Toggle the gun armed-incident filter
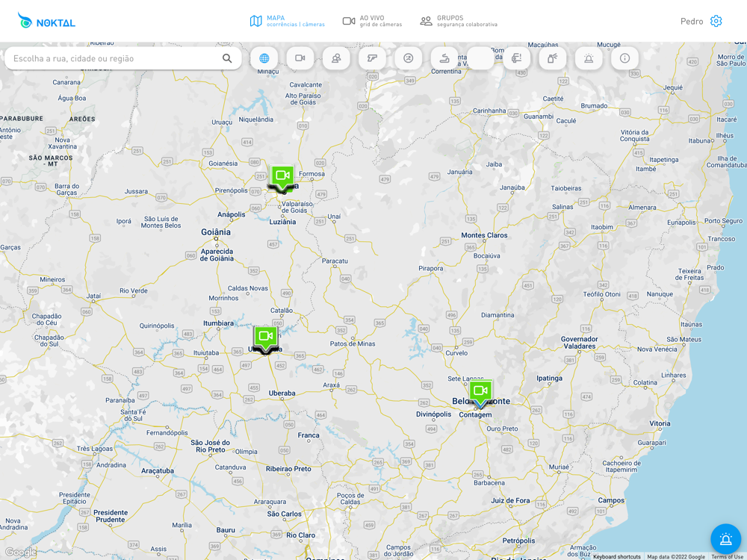 point(372,58)
